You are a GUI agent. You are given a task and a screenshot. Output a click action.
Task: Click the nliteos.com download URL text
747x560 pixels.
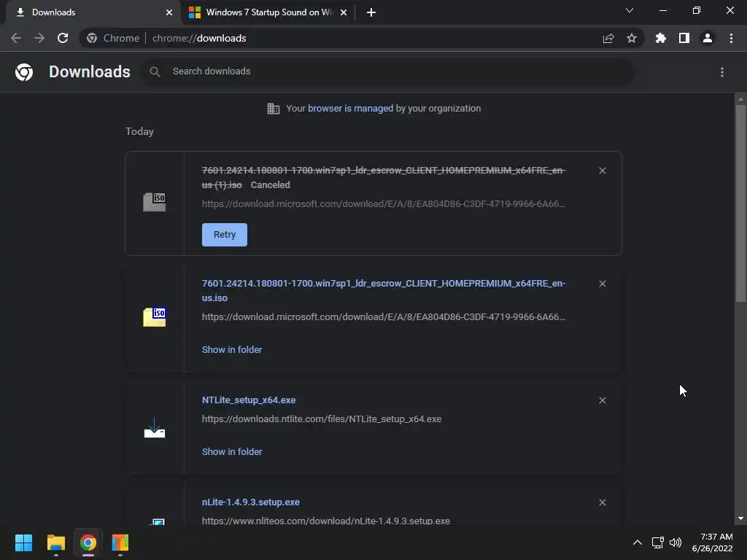coord(326,521)
